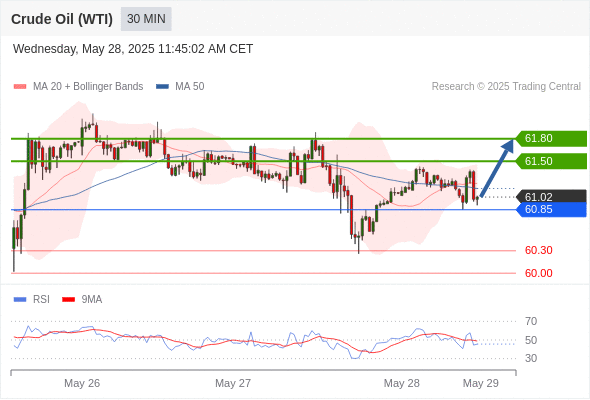The height and width of the screenshot is (400, 590).
Task: Click the red 60.30 support level
Action: coord(538,250)
